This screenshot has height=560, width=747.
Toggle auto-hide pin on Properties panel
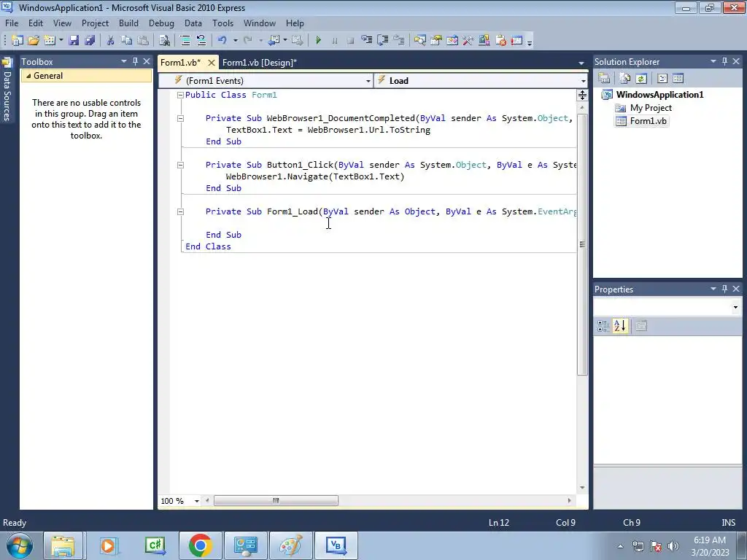(x=724, y=289)
